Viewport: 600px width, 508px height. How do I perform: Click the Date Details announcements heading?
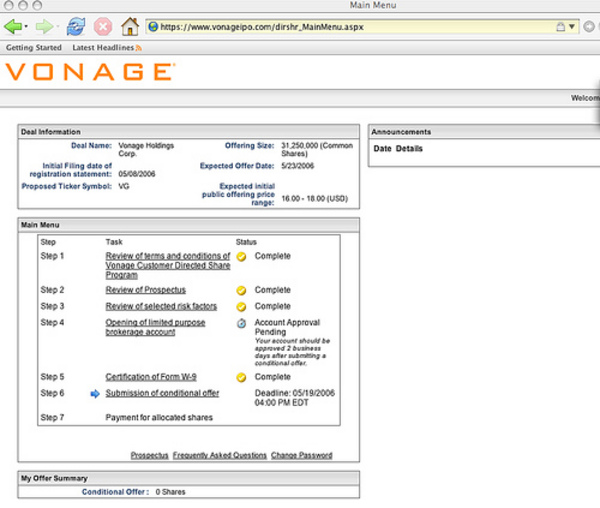tap(398, 148)
